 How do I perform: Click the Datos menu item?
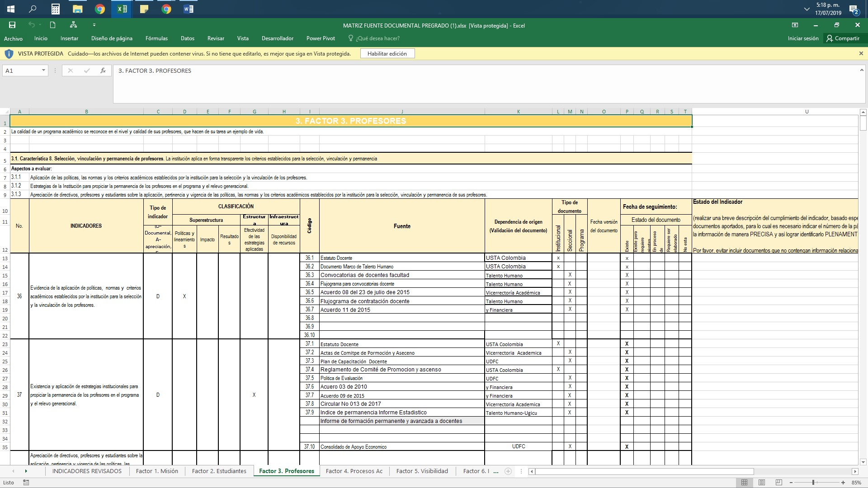[x=187, y=38]
